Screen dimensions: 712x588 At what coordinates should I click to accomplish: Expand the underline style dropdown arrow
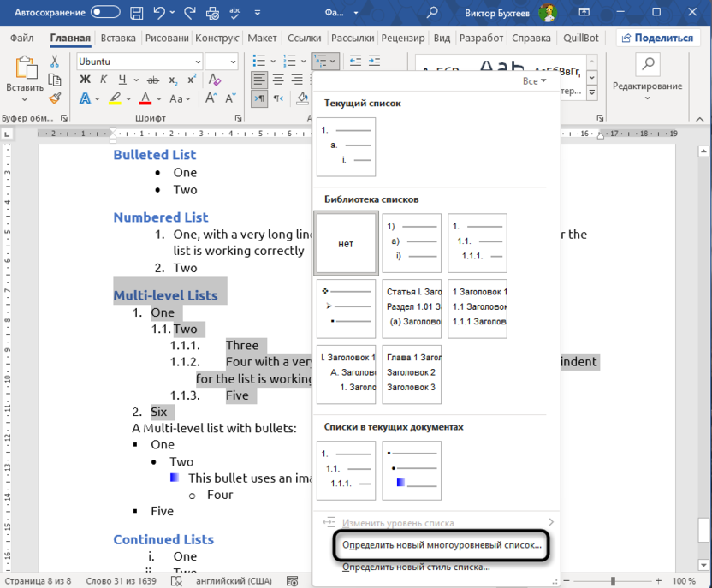pyautogui.click(x=135, y=79)
